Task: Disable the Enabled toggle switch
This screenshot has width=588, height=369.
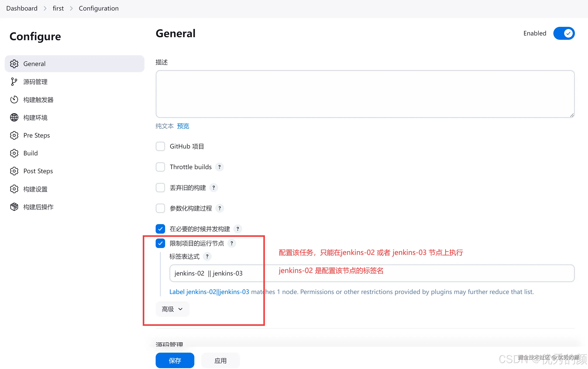Action: tap(564, 33)
